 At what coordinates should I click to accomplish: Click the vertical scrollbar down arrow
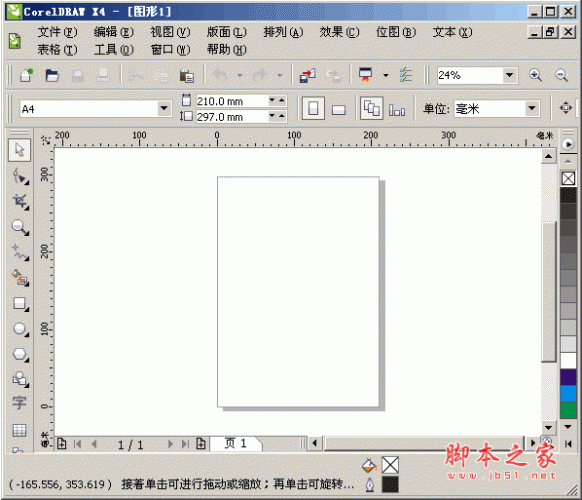548,427
